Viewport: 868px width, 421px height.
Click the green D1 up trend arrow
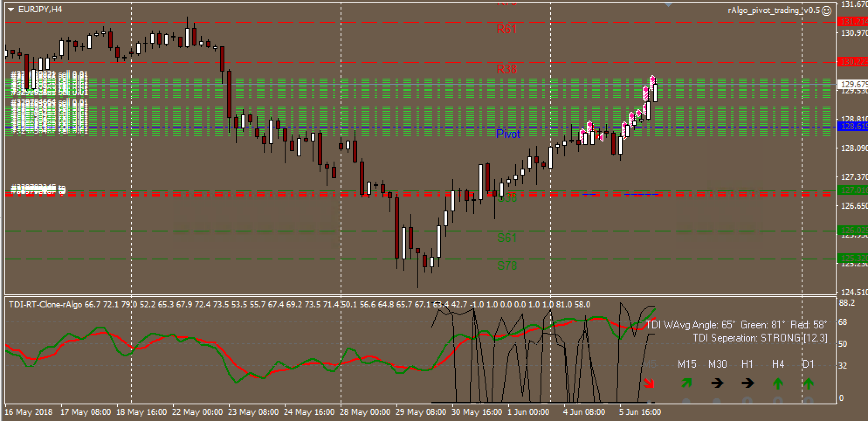(x=808, y=384)
